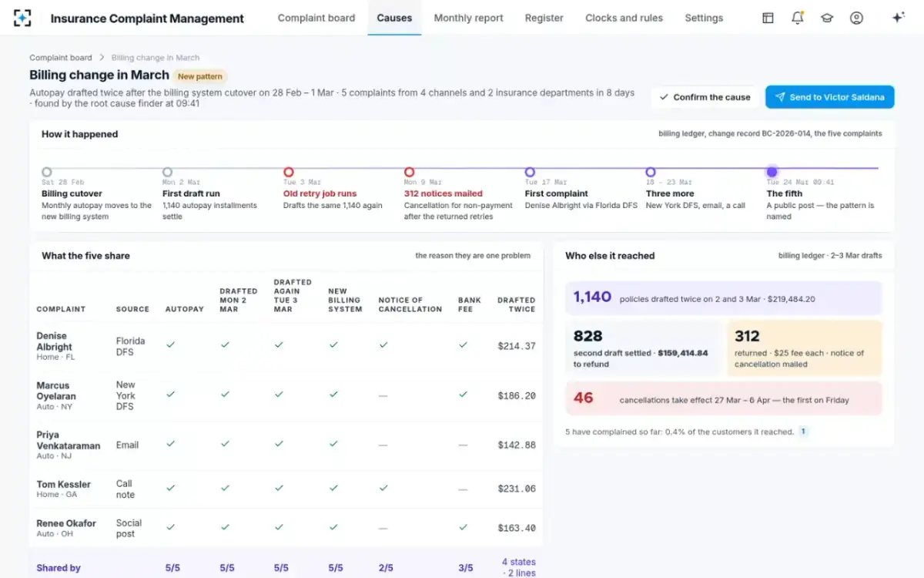
Task: Click the What the five share heading
Action: coord(85,256)
